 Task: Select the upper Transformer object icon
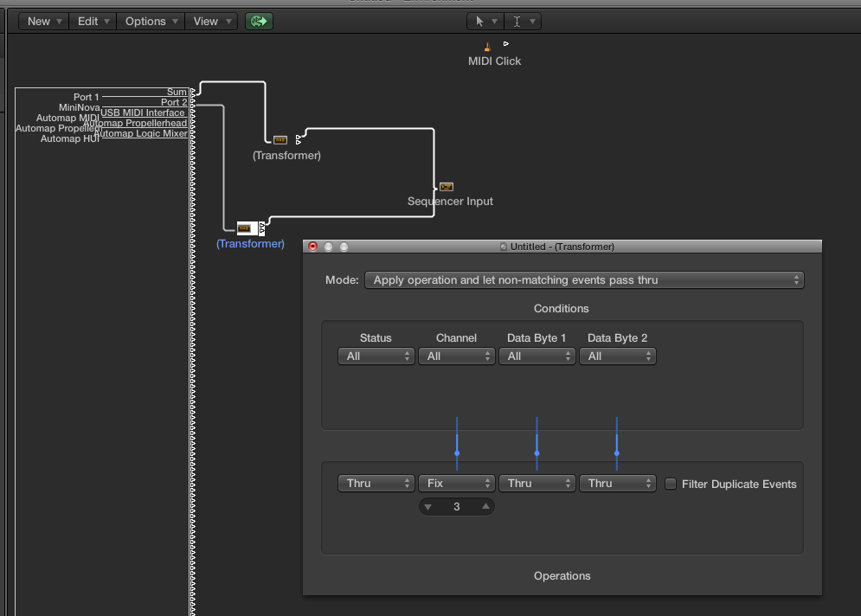point(280,139)
